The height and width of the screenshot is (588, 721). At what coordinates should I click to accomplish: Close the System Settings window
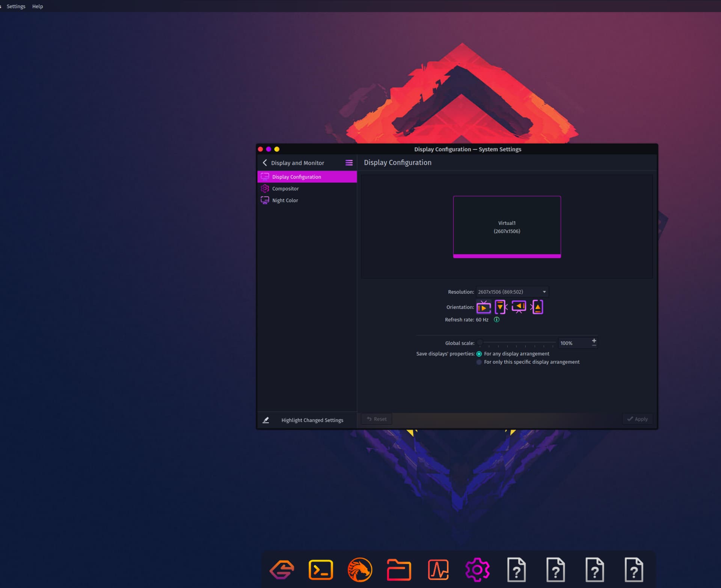coord(260,149)
